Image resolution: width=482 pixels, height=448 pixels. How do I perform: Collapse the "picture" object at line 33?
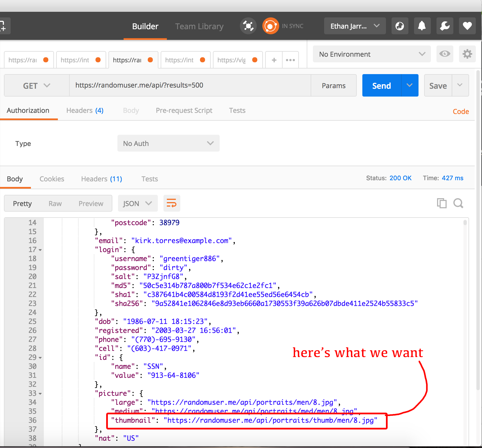click(40, 394)
